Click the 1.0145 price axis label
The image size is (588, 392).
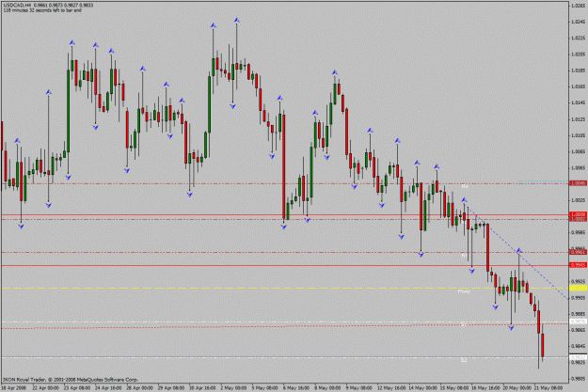(x=578, y=102)
